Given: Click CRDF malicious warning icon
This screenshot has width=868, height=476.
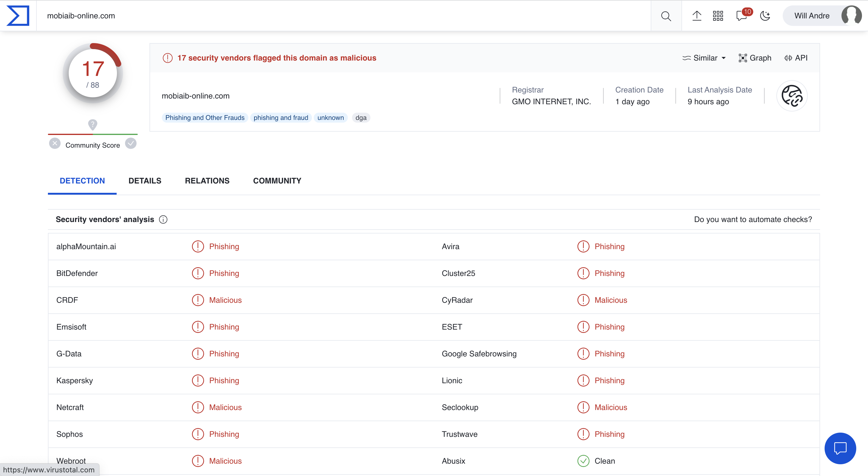Looking at the screenshot, I should [198, 300].
